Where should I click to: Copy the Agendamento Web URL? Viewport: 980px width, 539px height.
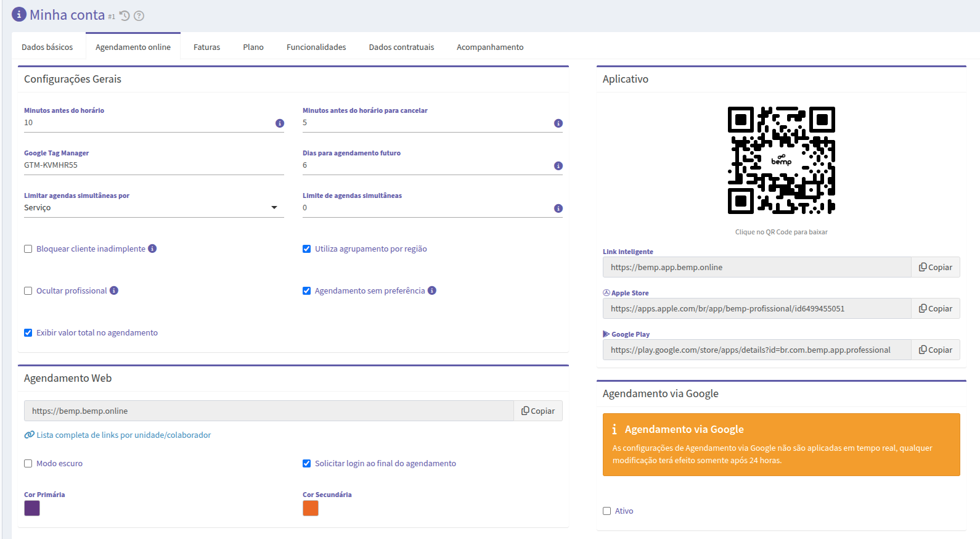[x=538, y=411]
